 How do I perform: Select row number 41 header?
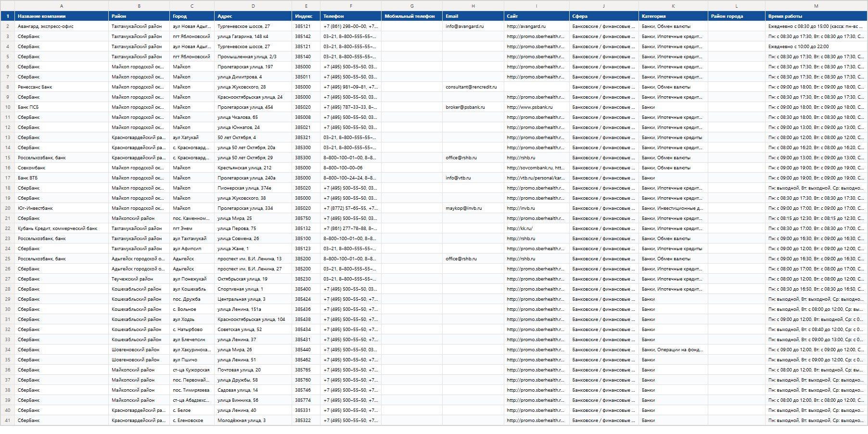click(x=8, y=421)
